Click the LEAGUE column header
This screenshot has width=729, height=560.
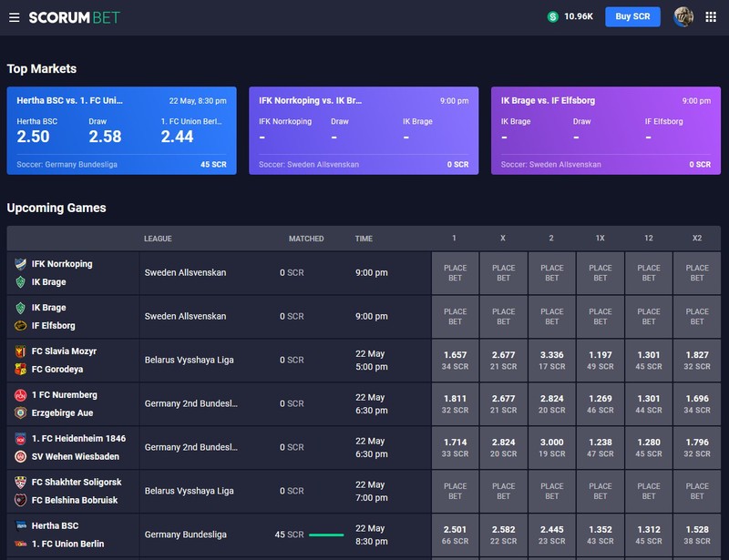[x=158, y=239]
